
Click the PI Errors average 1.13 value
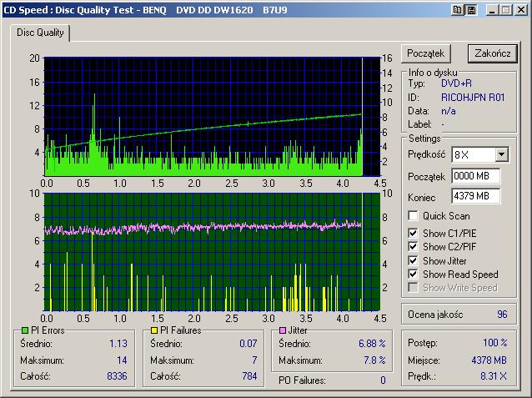(x=118, y=344)
